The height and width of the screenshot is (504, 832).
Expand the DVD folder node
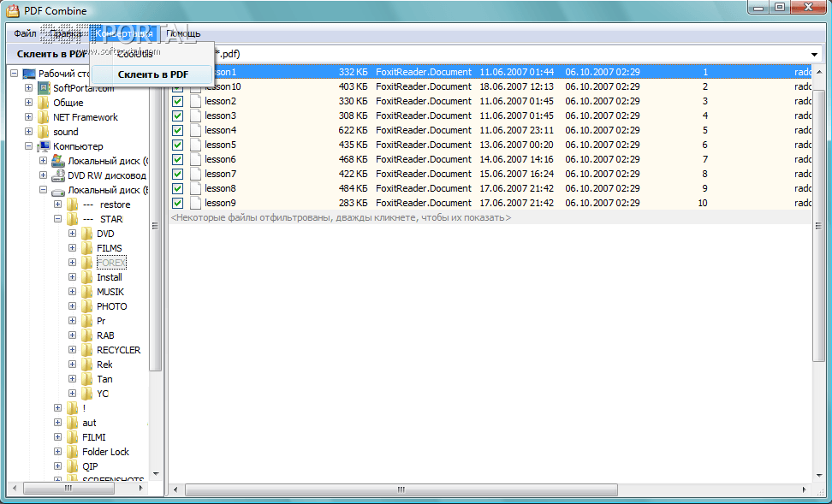pos(72,234)
